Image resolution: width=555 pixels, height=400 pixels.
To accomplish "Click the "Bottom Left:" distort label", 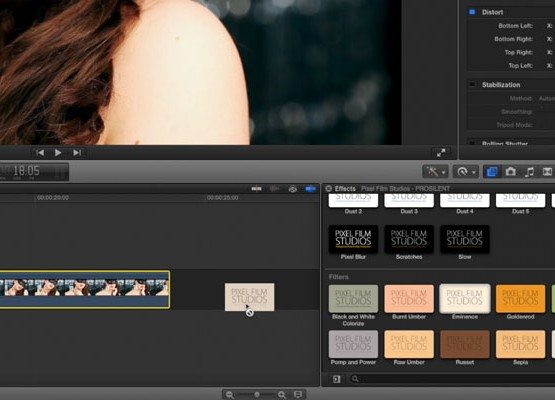I will pyautogui.click(x=515, y=25).
